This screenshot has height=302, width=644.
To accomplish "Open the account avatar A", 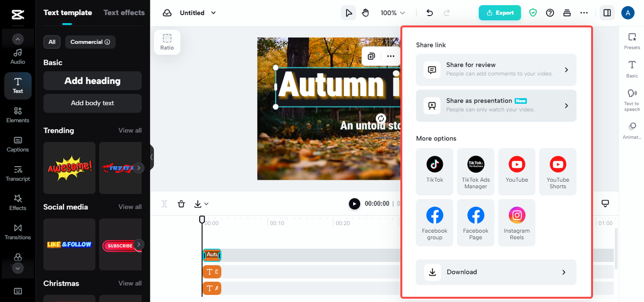I will tap(628, 13).
